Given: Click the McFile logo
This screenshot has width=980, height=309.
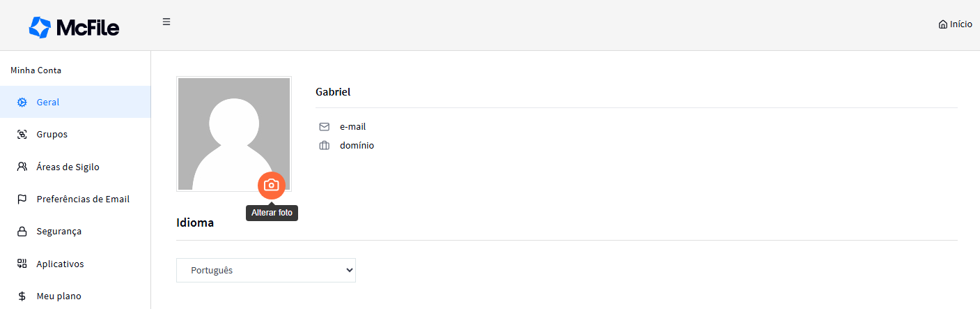Looking at the screenshot, I should coord(75,27).
